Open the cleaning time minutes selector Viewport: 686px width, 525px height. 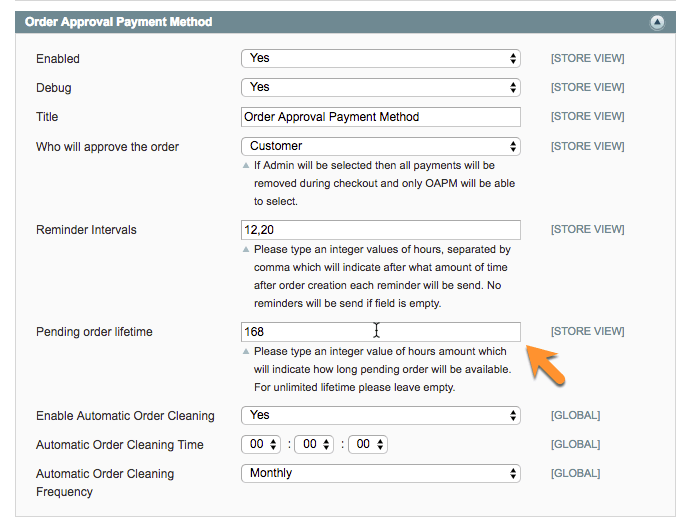[x=315, y=445]
